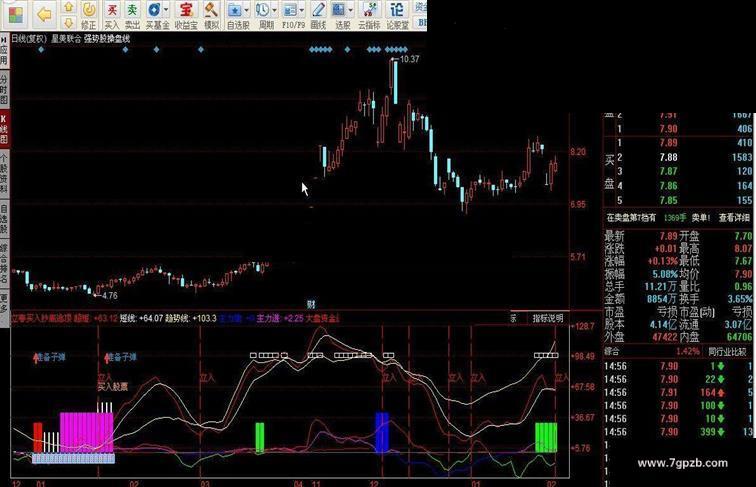Image resolution: width=756 pixels, height=487 pixels.
Task: Open the 自选股 folder icon
Action: pos(235,10)
